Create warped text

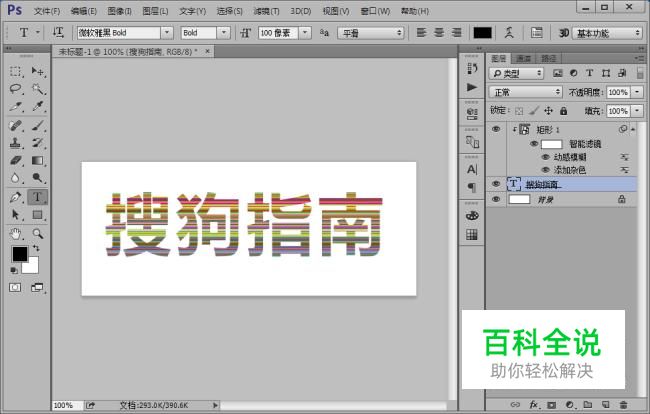(509, 32)
